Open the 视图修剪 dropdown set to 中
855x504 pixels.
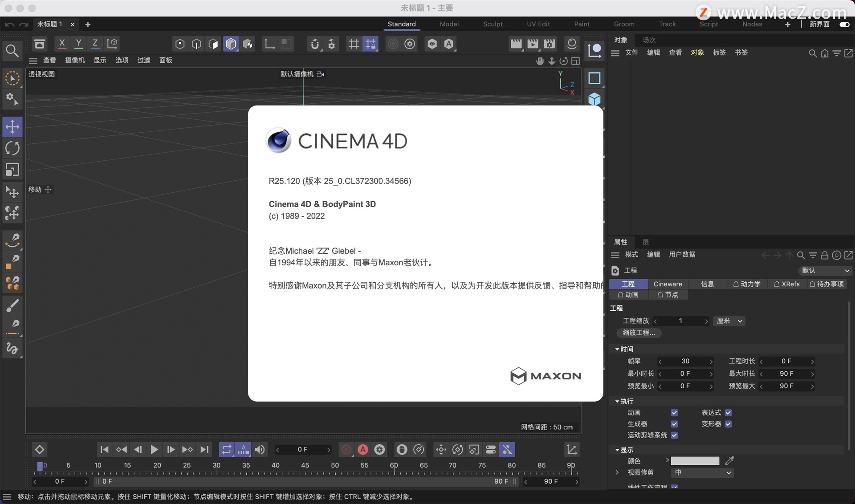(x=702, y=472)
